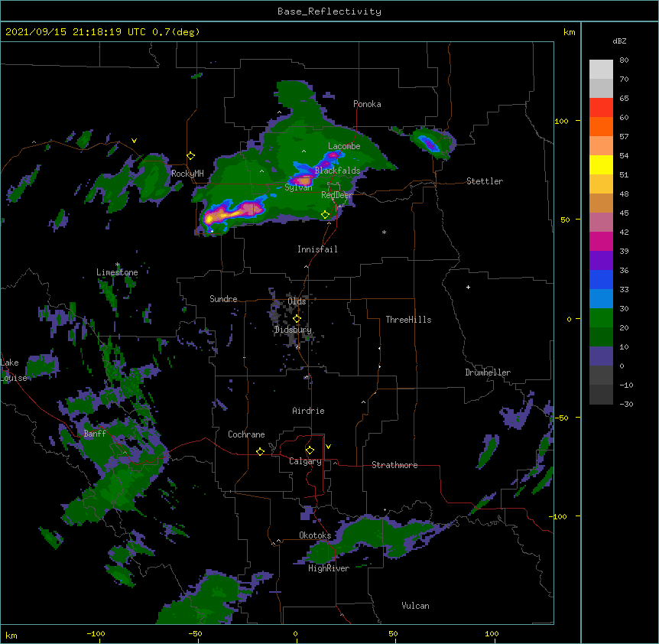Image resolution: width=659 pixels, height=644 pixels.
Task: Click the Limestone label
Action: tap(117, 272)
